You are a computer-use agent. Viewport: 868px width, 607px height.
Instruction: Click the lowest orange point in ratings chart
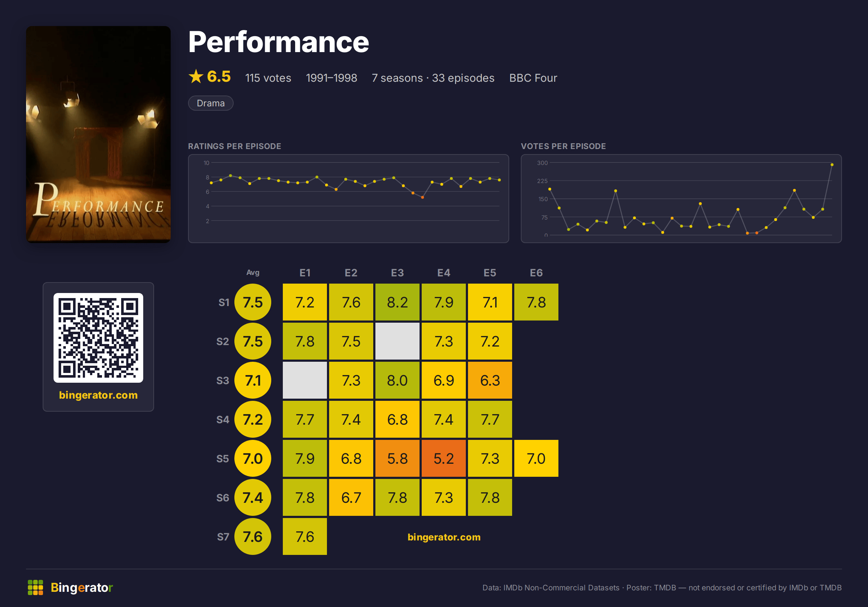tap(422, 198)
